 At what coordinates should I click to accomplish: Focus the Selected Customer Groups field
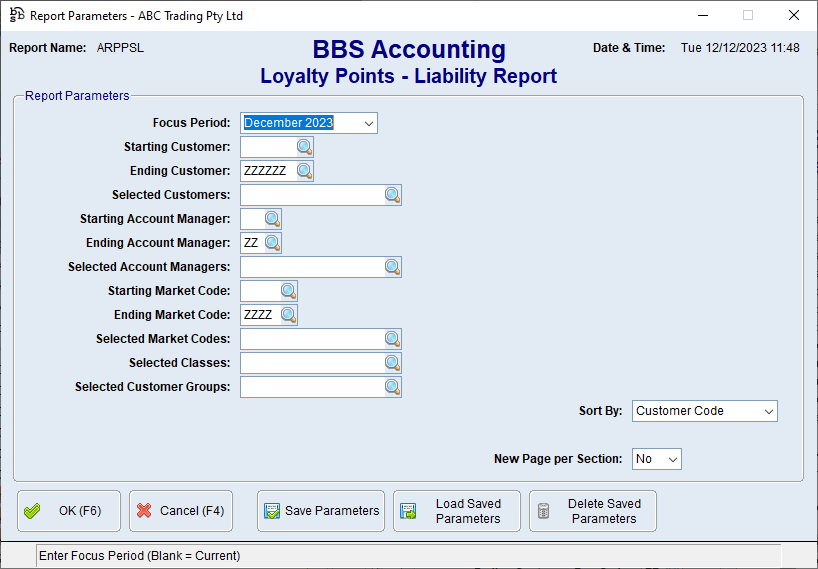point(312,387)
